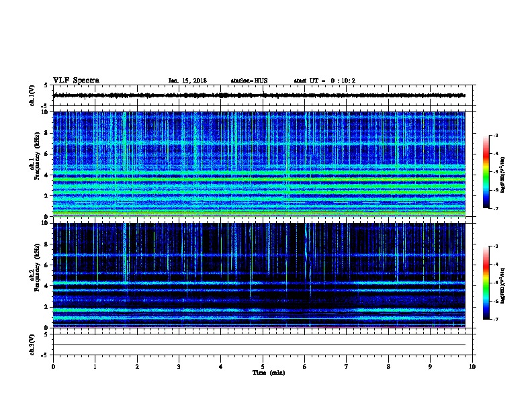Click the "4" kHz tick of ch.2 spectrogram
Viewport: 532px width, 411px height.
click(46, 286)
